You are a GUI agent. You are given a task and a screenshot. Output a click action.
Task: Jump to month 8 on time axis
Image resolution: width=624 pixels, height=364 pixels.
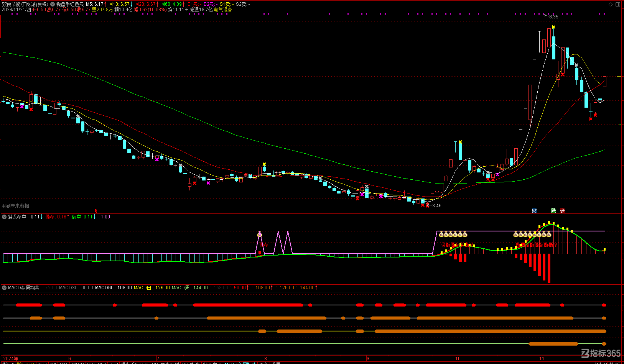(265, 359)
